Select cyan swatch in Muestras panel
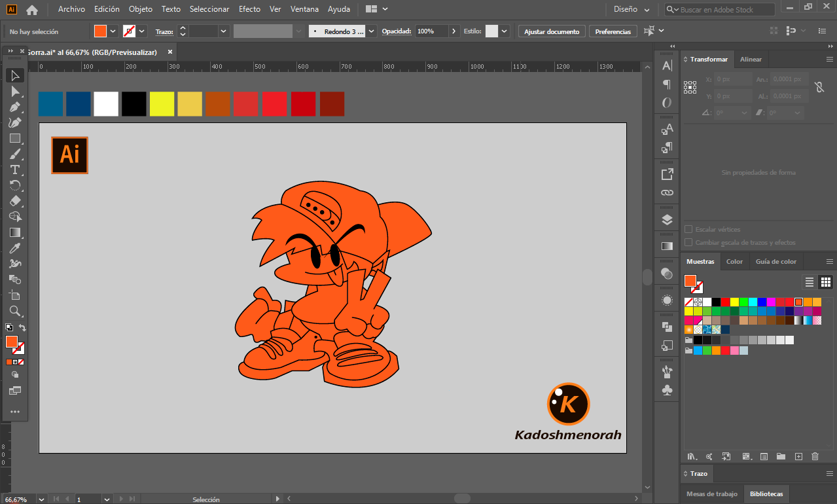The height and width of the screenshot is (504, 837). click(753, 302)
